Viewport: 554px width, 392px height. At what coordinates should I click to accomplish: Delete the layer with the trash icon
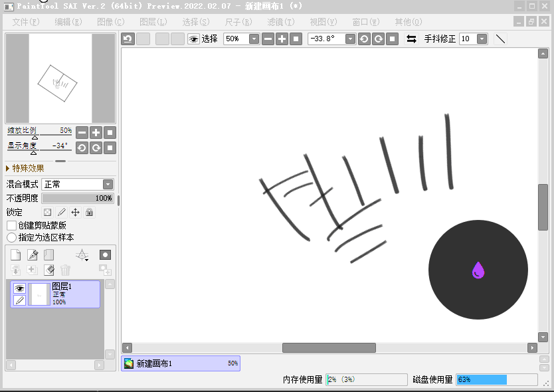point(65,270)
